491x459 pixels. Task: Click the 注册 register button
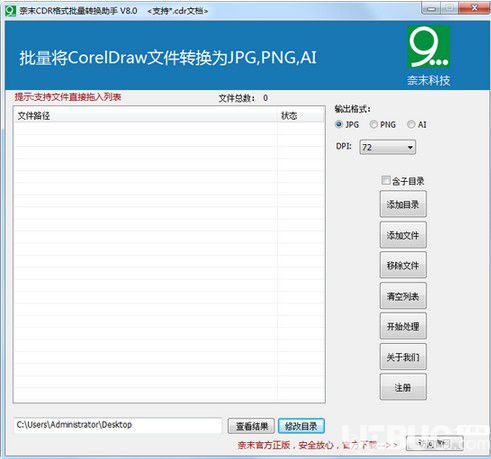click(x=403, y=387)
